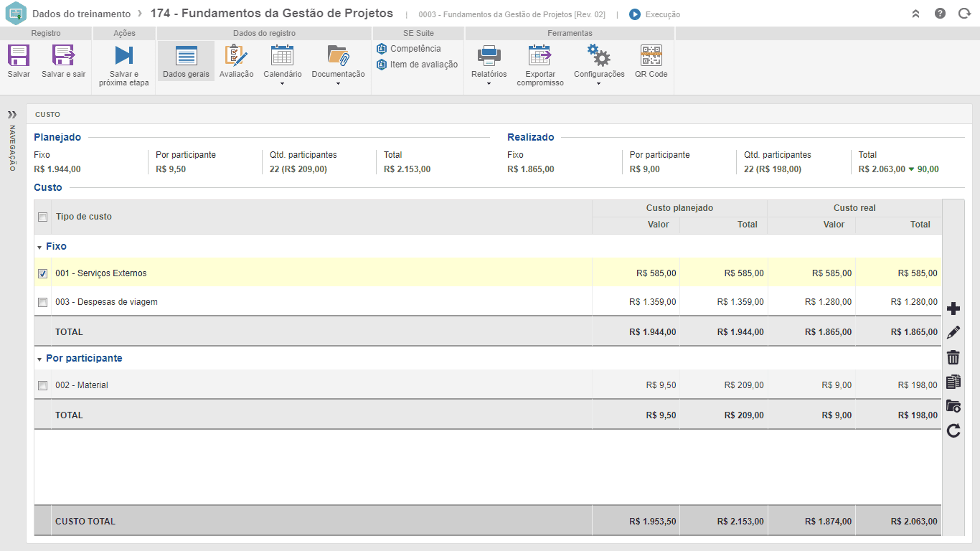The height and width of the screenshot is (551, 980).
Task: Click the edit pencil icon
Action: [953, 333]
